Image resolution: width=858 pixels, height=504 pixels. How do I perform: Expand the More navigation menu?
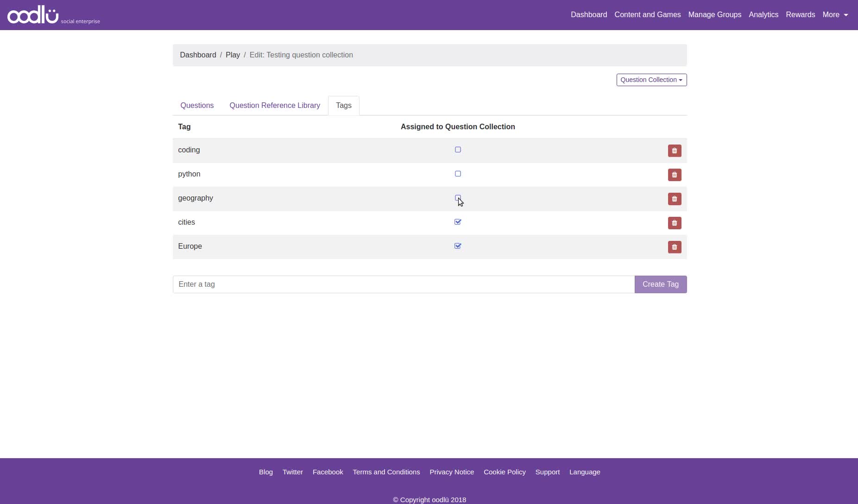pos(836,14)
